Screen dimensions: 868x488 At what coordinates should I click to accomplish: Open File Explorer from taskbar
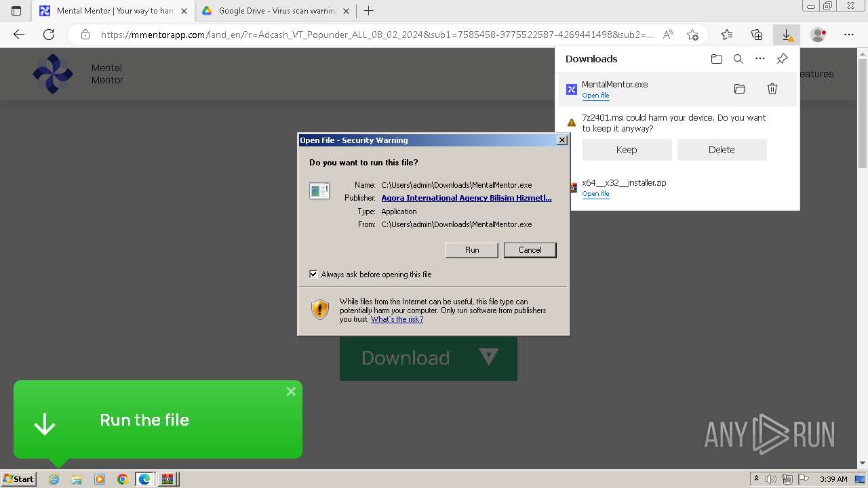click(x=77, y=479)
